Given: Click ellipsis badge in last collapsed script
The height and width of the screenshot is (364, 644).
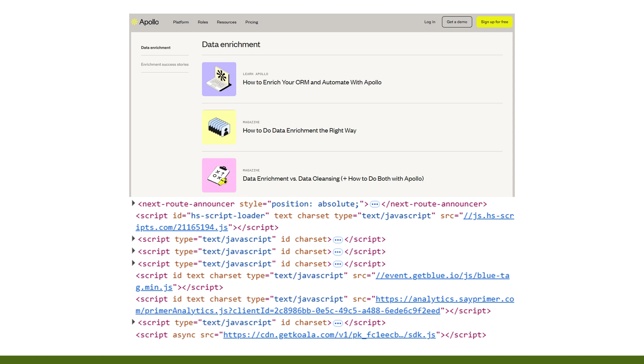Looking at the screenshot, I should click(x=337, y=323).
